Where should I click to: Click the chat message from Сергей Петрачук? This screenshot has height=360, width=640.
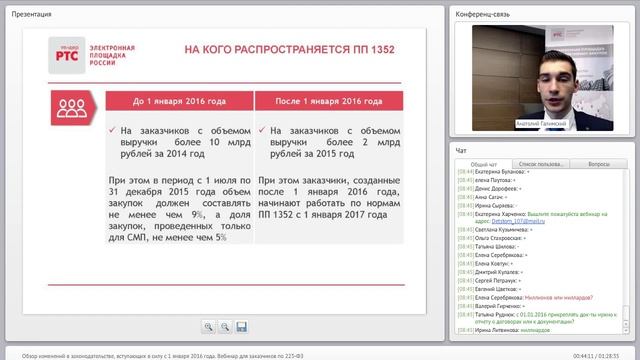click(489, 281)
